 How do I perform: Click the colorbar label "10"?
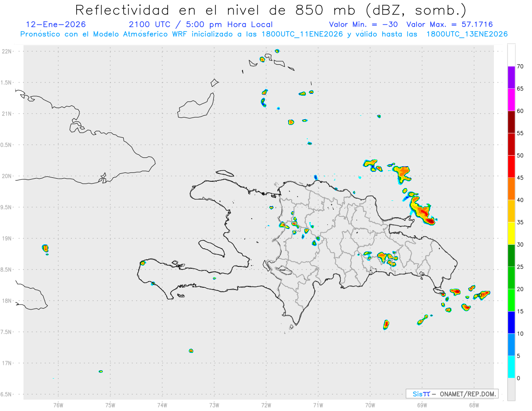tap(520, 334)
